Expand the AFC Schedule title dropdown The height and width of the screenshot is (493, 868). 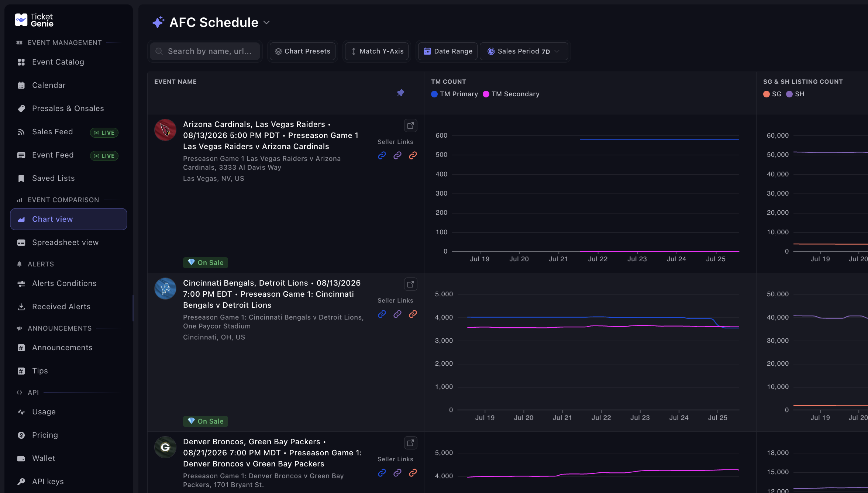tap(266, 23)
